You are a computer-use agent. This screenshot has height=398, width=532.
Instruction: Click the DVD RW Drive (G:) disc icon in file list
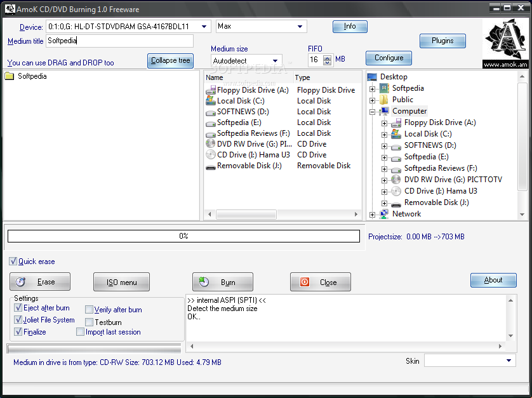point(211,144)
